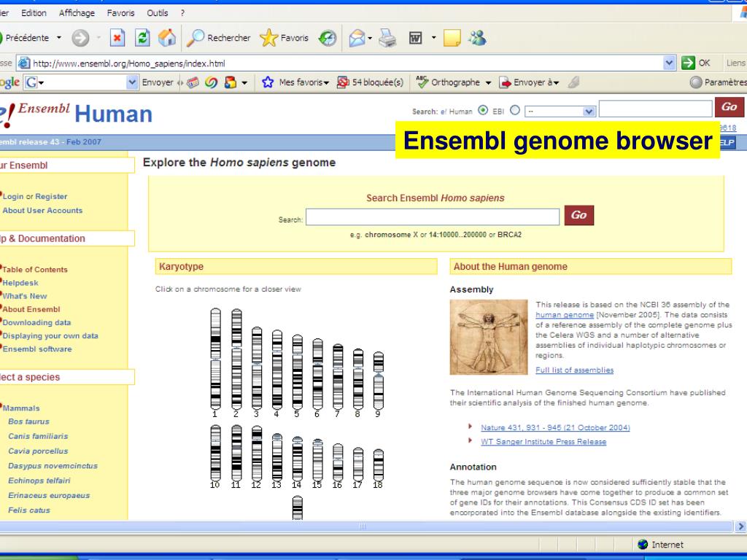Screen dimensions: 747x560
Task: Open the Downloading data link
Action: tap(36, 322)
